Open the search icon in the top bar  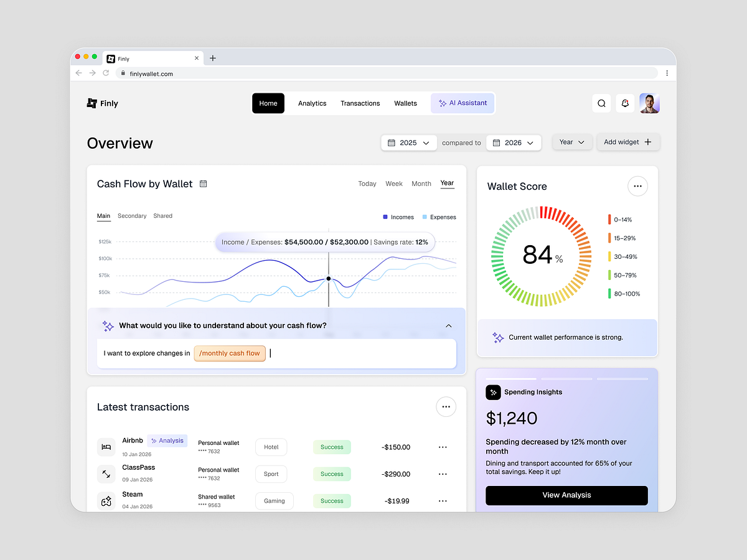601,103
